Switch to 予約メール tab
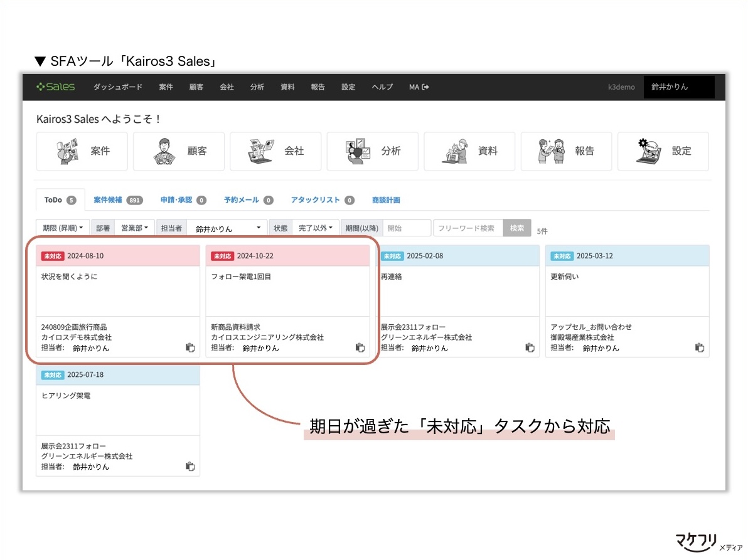Image resolution: width=748 pixels, height=560 pixels. coord(248,200)
